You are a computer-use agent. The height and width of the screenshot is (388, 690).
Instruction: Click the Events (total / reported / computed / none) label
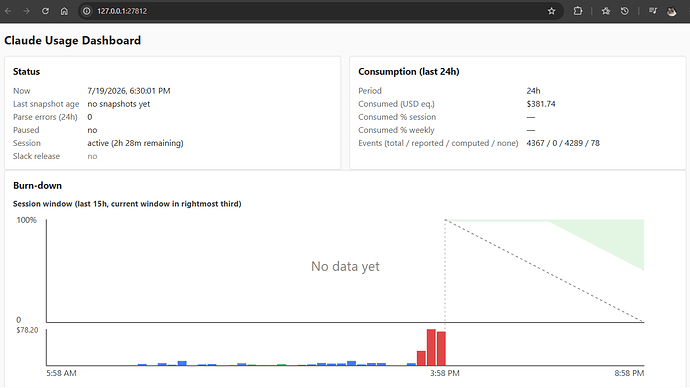(438, 143)
